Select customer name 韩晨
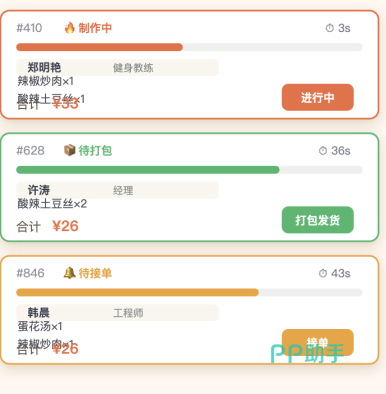The height and width of the screenshot is (394, 386). point(39,313)
